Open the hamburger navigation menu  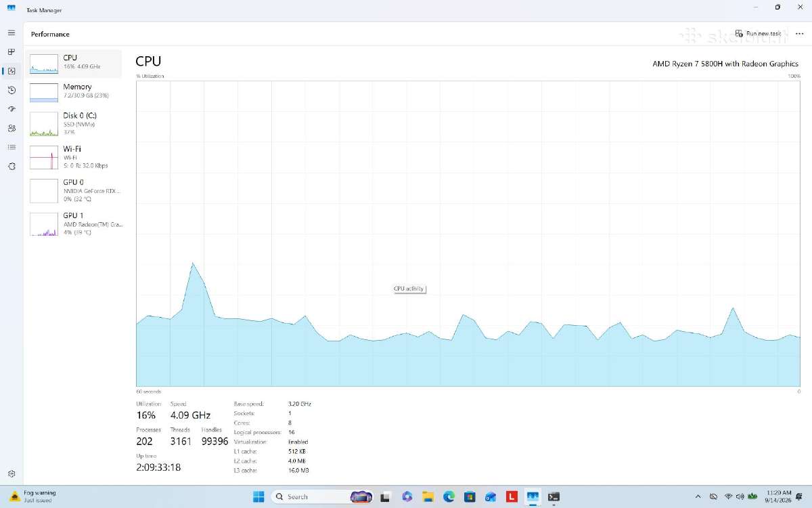(x=12, y=33)
